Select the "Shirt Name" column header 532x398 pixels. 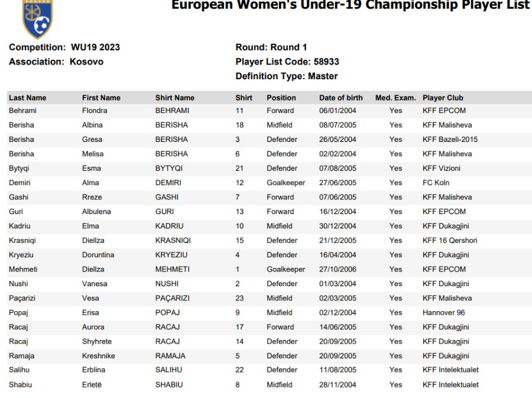(x=174, y=98)
